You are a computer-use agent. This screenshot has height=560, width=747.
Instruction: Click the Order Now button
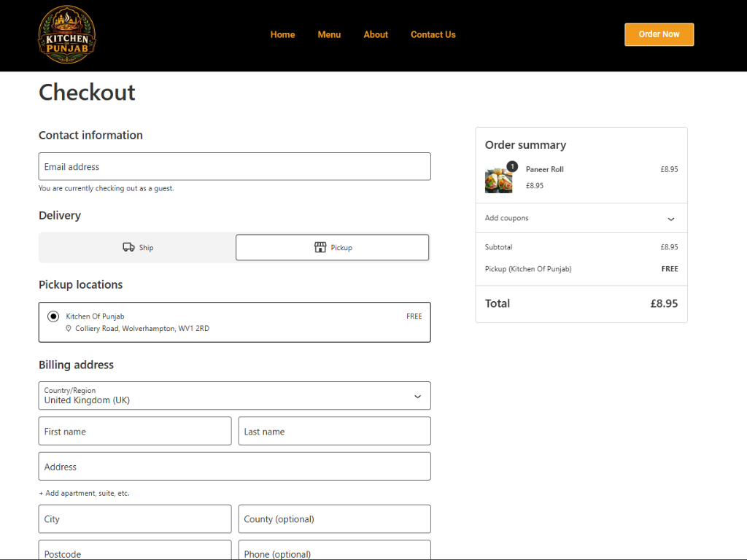[x=659, y=35]
